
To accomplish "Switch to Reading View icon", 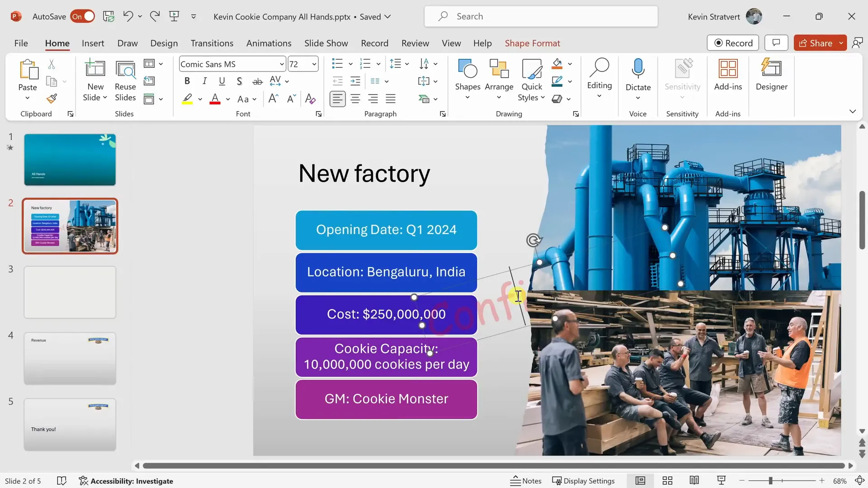I will pos(694,481).
